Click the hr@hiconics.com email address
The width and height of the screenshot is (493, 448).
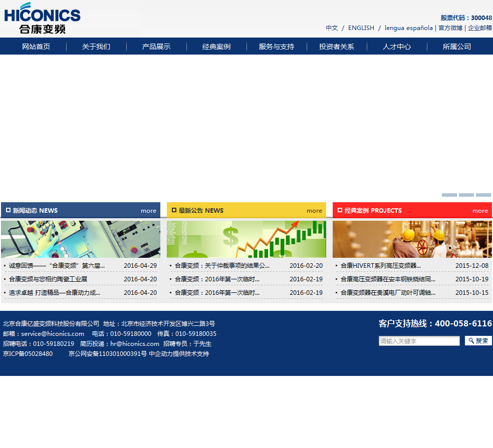[x=135, y=344]
